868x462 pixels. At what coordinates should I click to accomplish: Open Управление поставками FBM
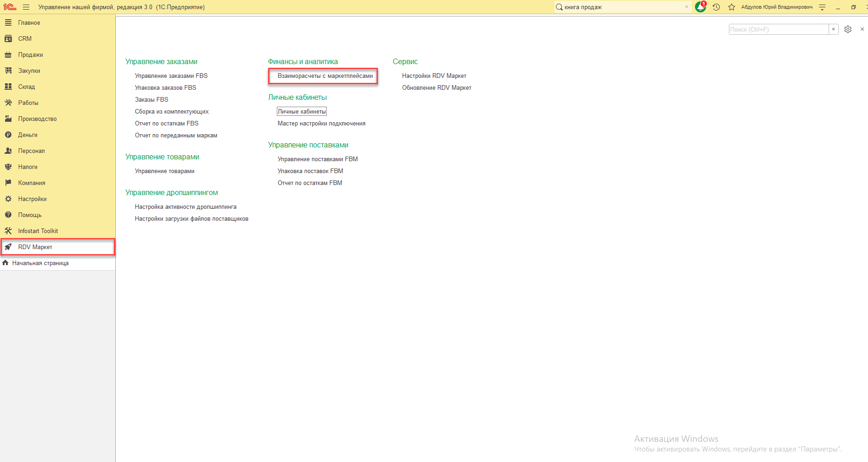[318, 159]
